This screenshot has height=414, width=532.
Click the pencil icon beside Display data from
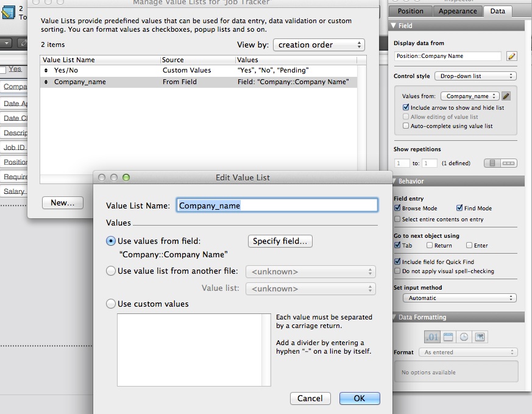[511, 56]
